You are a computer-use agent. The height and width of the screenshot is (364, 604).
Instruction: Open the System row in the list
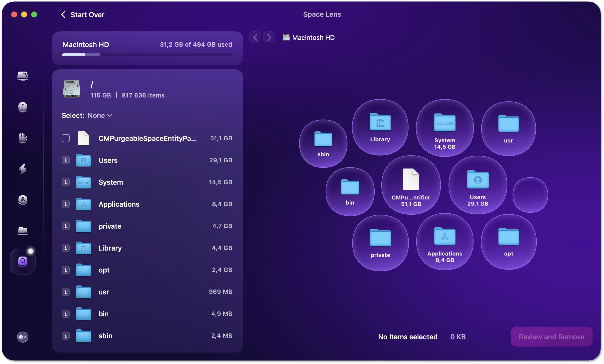[x=147, y=182]
